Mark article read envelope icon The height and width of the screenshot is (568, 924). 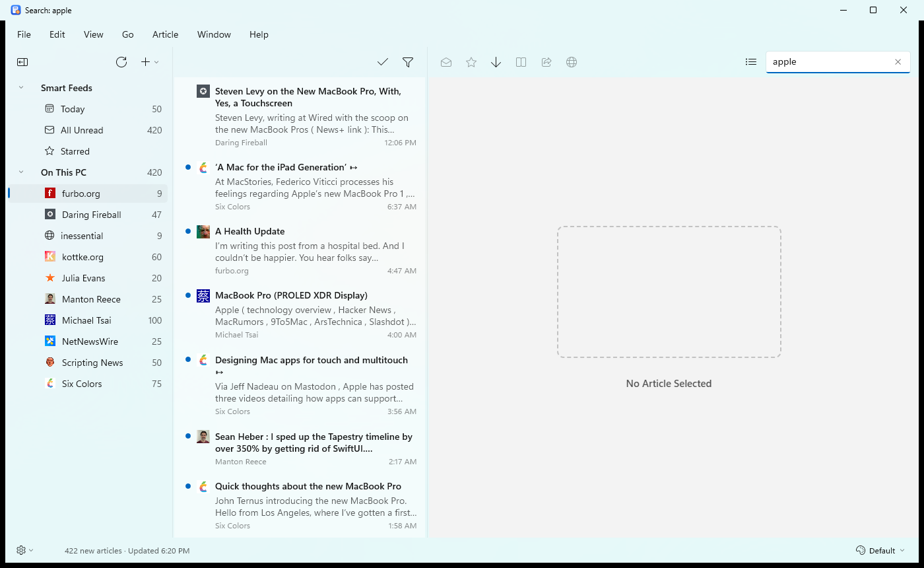click(x=446, y=62)
